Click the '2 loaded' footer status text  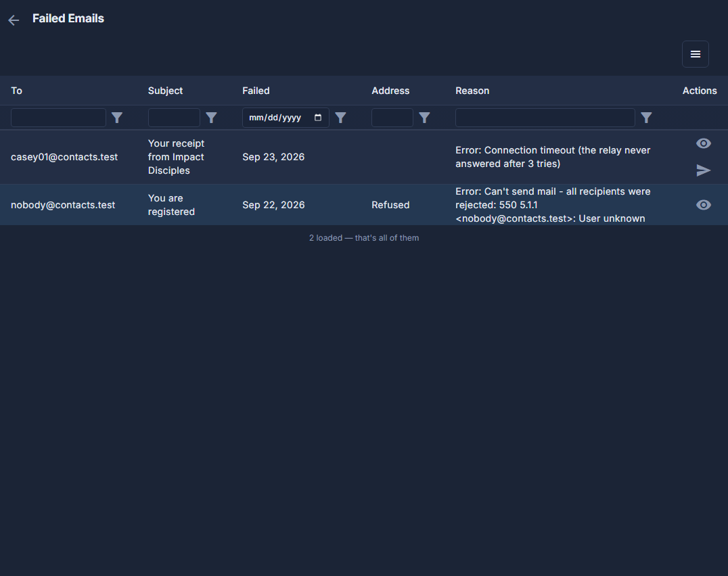coord(364,238)
